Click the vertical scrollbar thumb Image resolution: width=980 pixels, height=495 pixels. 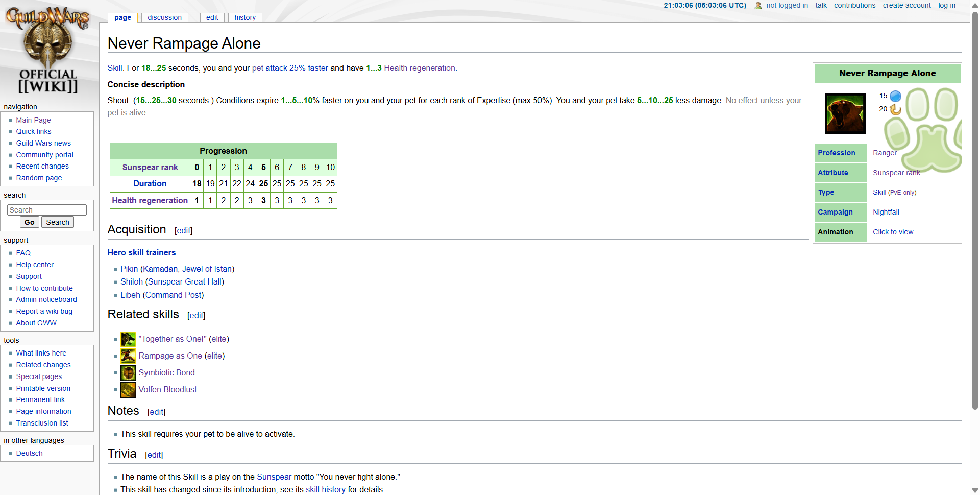tap(975, 209)
